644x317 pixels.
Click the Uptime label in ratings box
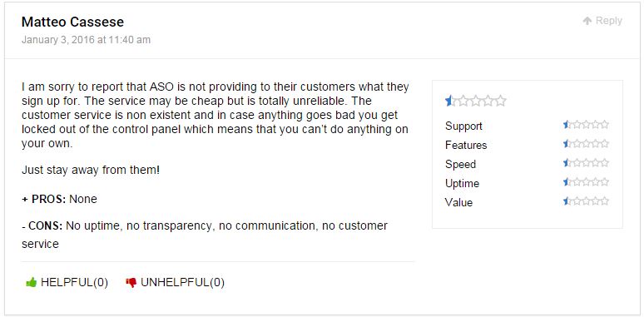pyautogui.click(x=462, y=183)
